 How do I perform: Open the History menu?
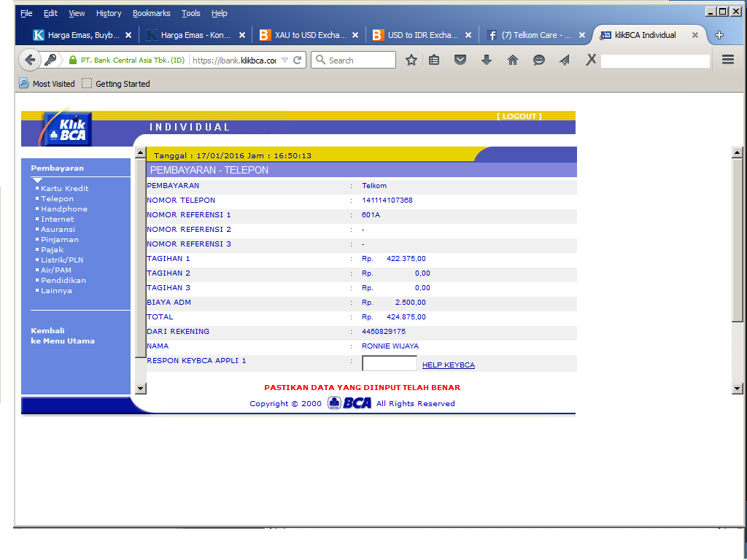point(109,13)
